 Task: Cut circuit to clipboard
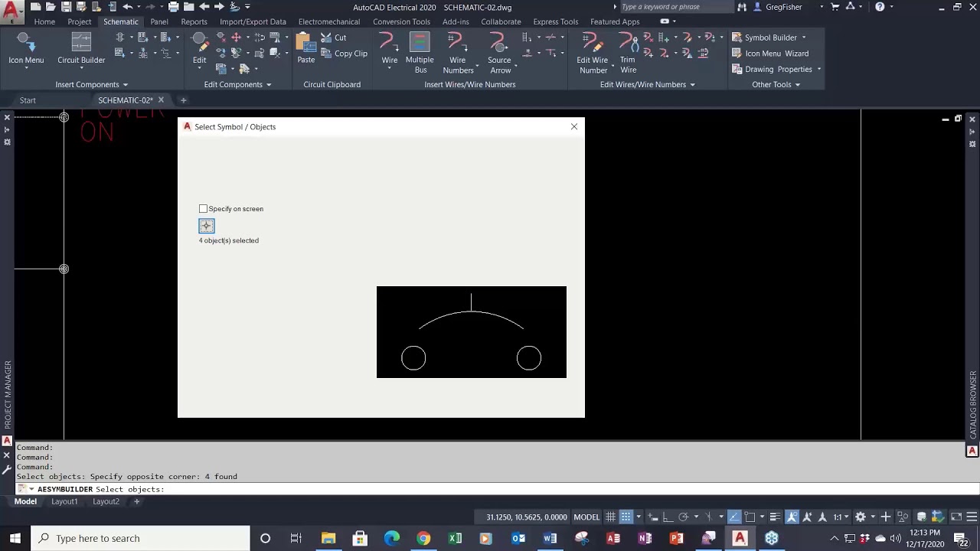click(x=334, y=37)
